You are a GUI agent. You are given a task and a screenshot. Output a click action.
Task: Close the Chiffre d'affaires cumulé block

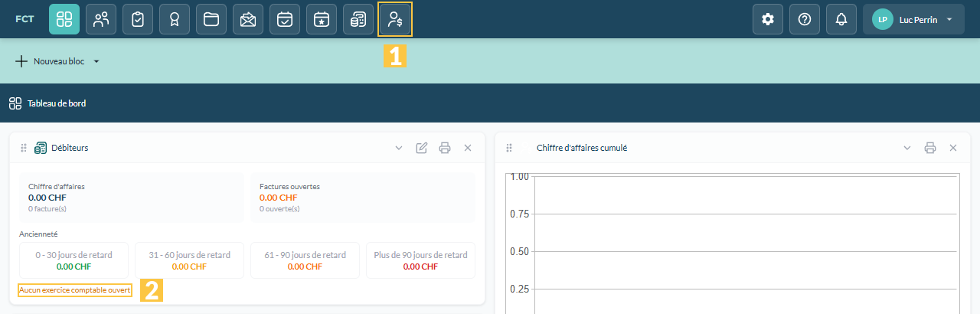pos(953,148)
